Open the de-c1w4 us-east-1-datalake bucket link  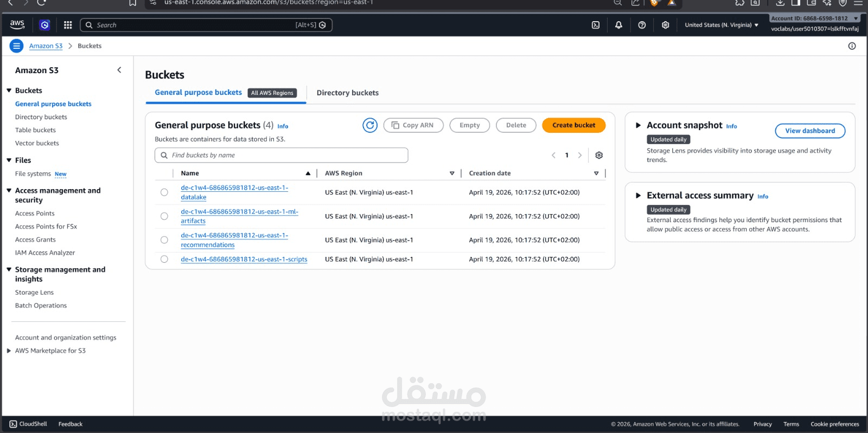234,192
